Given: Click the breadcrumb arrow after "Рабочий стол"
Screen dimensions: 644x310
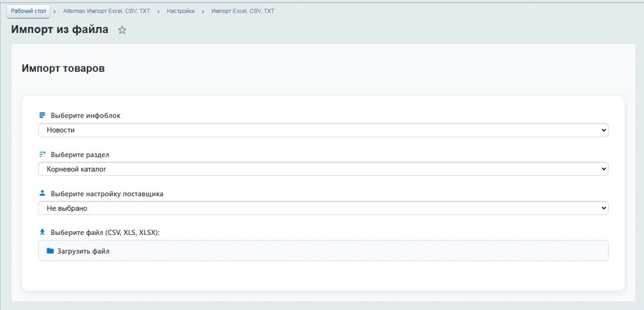Looking at the screenshot, I should [x=54, y=11].
